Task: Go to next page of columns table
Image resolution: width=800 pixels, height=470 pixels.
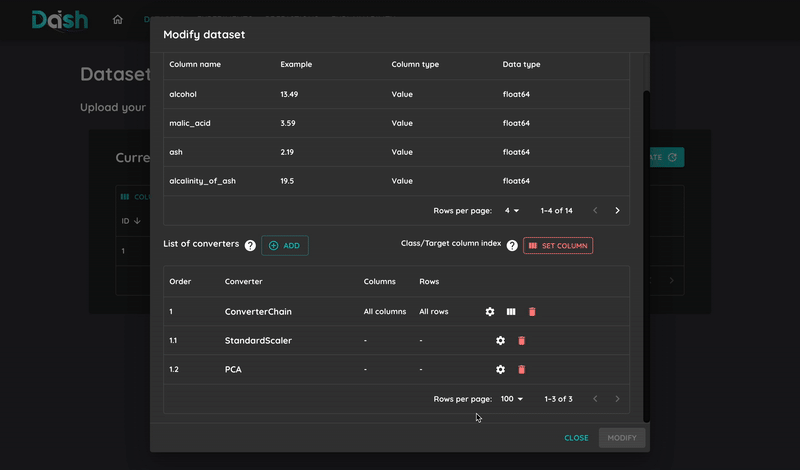Action: 617,211
